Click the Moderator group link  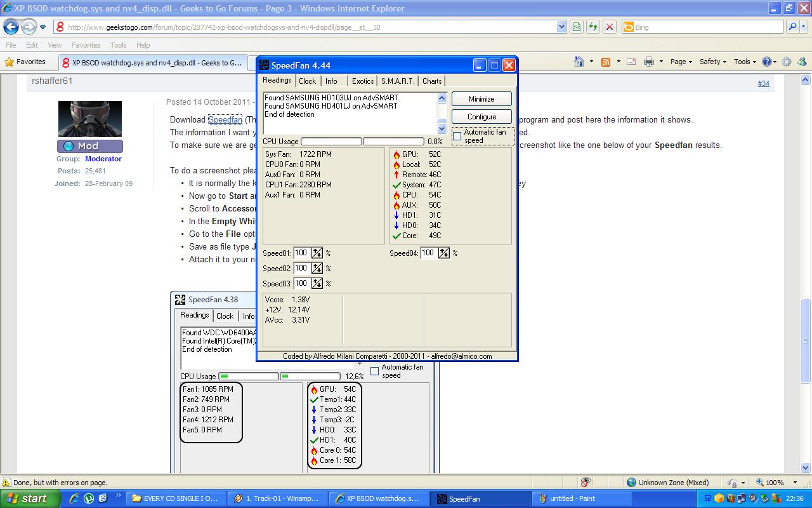103,159
